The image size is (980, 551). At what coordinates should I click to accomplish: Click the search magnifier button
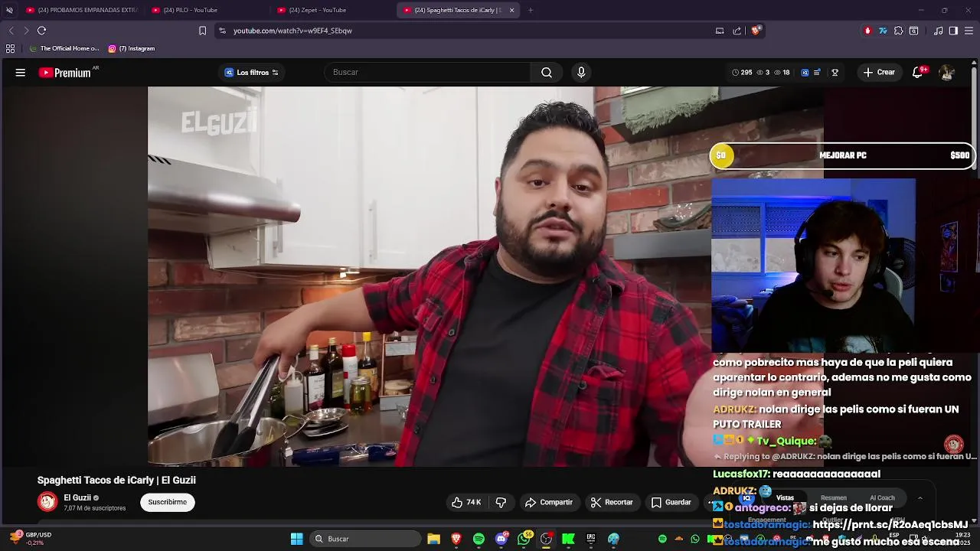click(547, 73)
